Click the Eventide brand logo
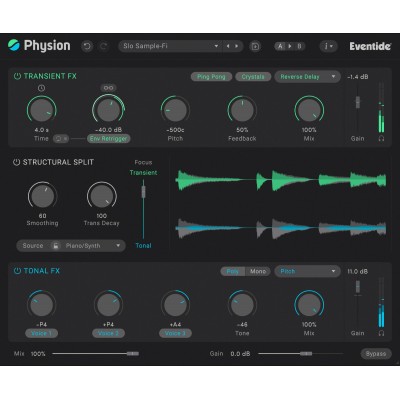 click(370, 46)
